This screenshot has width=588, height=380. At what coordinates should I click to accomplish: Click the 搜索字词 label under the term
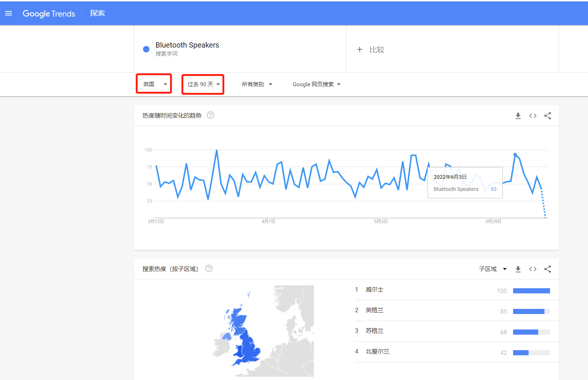(166, 54)
